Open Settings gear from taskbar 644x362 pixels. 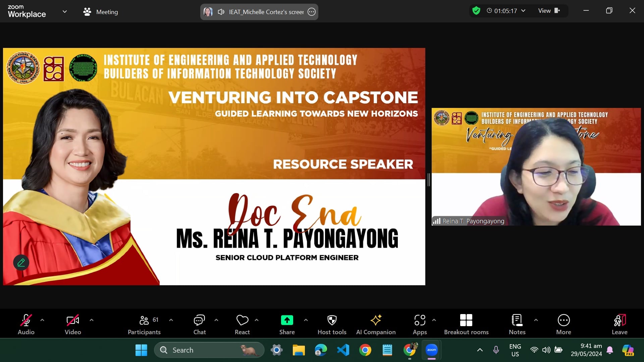(x=277, y=350)
